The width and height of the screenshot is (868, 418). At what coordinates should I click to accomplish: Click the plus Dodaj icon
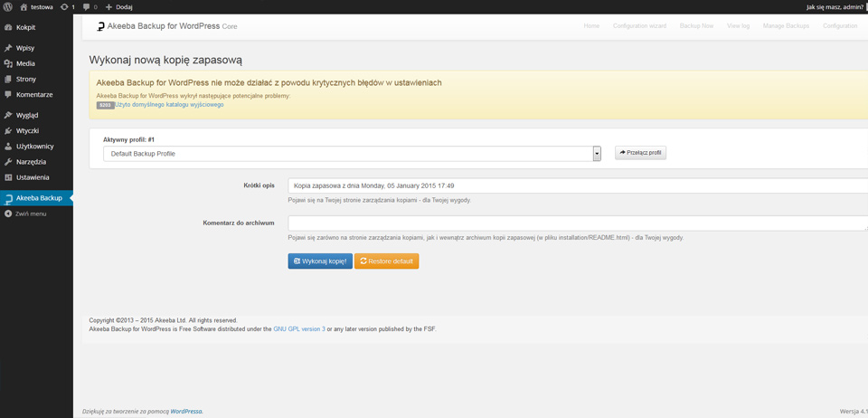point(108,7)
